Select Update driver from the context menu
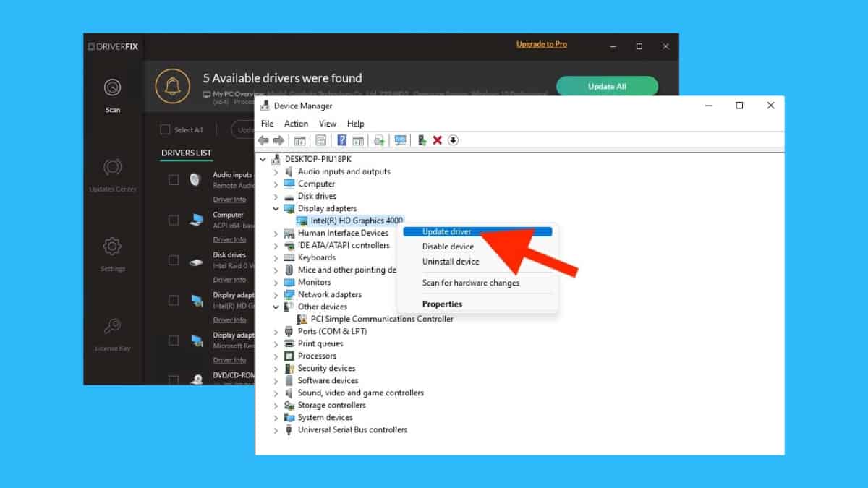 click(447, 232)
